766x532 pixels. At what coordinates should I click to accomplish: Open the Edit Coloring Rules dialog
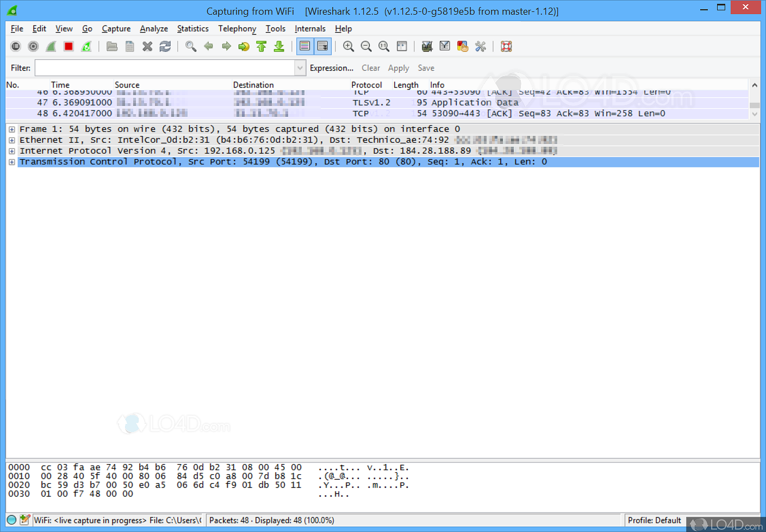click(463, 46)
